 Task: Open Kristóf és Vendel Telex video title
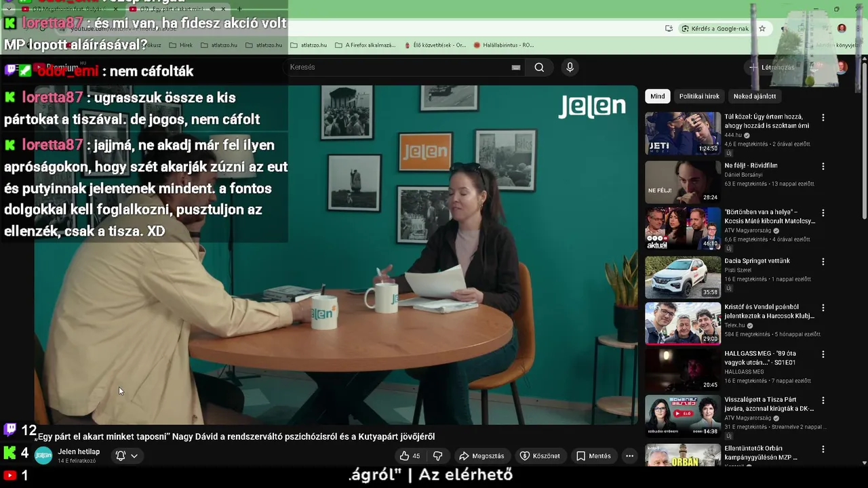[x=769, y=311]
